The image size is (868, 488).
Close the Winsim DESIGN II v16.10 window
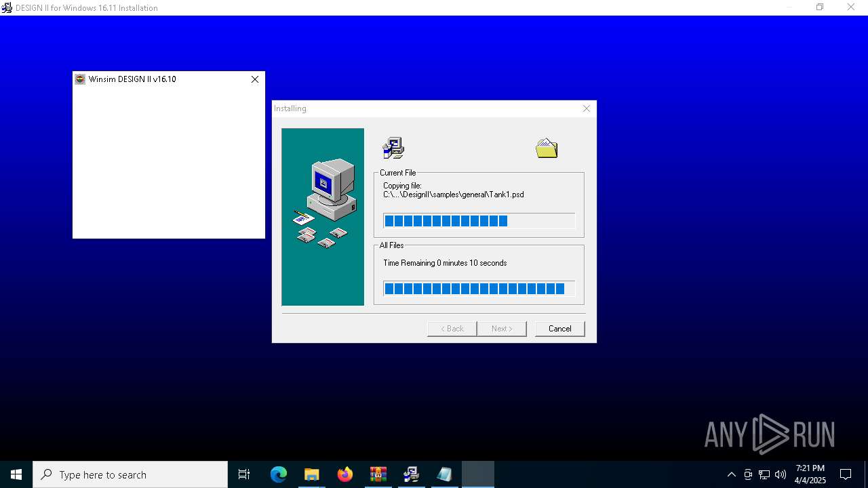pos(255,79)
